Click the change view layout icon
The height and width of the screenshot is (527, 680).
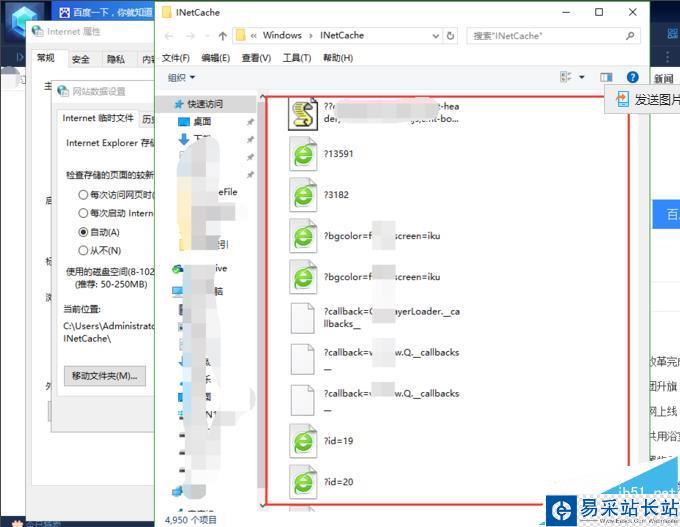point(566,77)
